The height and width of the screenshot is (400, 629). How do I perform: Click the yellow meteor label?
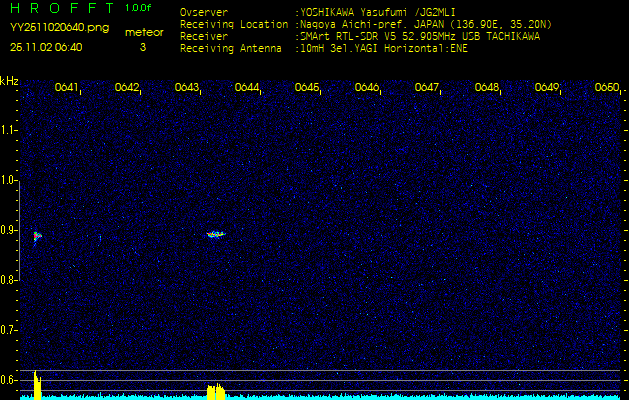143,32
